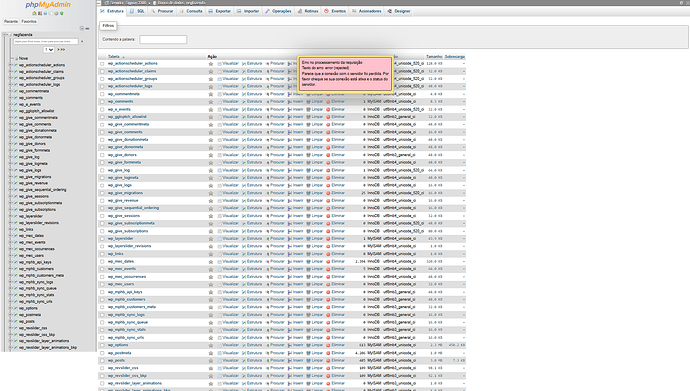Sort by the Tabela column header
The width and height of the screenshot is (690, 391).
point(114,57)
